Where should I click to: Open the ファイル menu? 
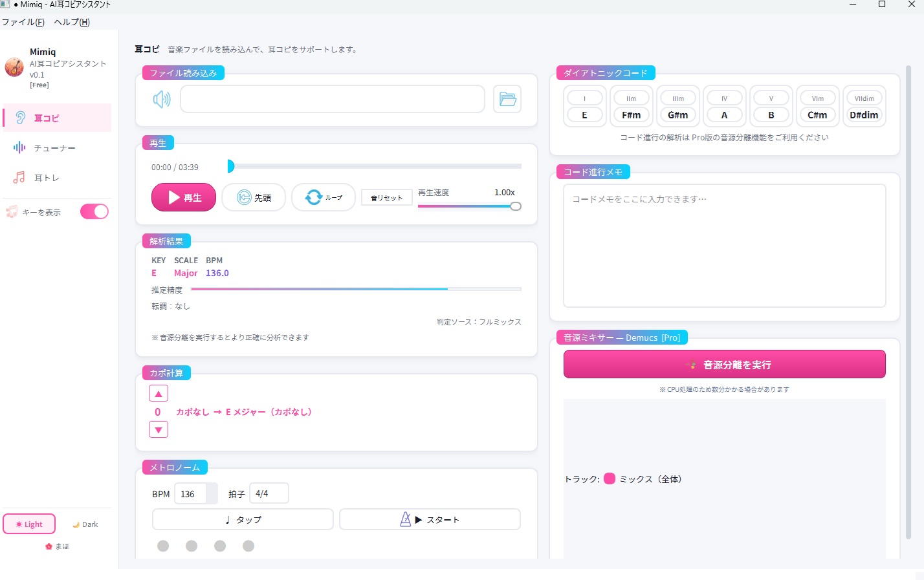pyautogui.click(x=23, y=22)
